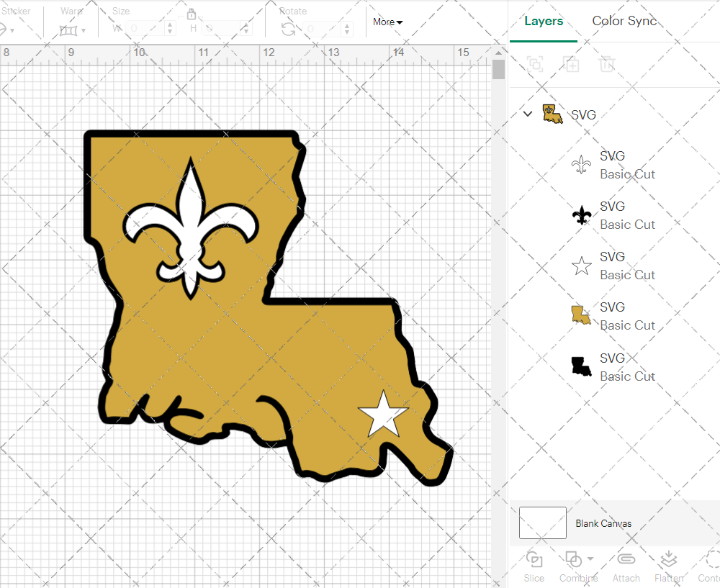Click the Slice tool

point(534,565)
